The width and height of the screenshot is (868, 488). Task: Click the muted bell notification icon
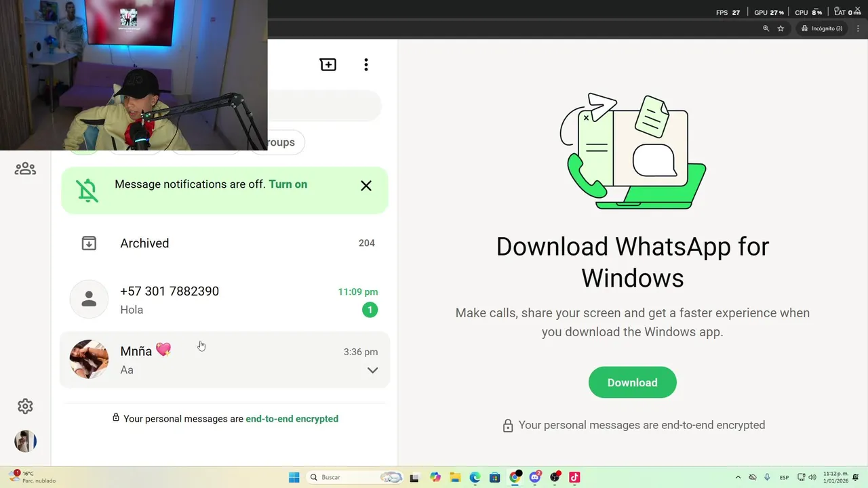pos(87,190)
